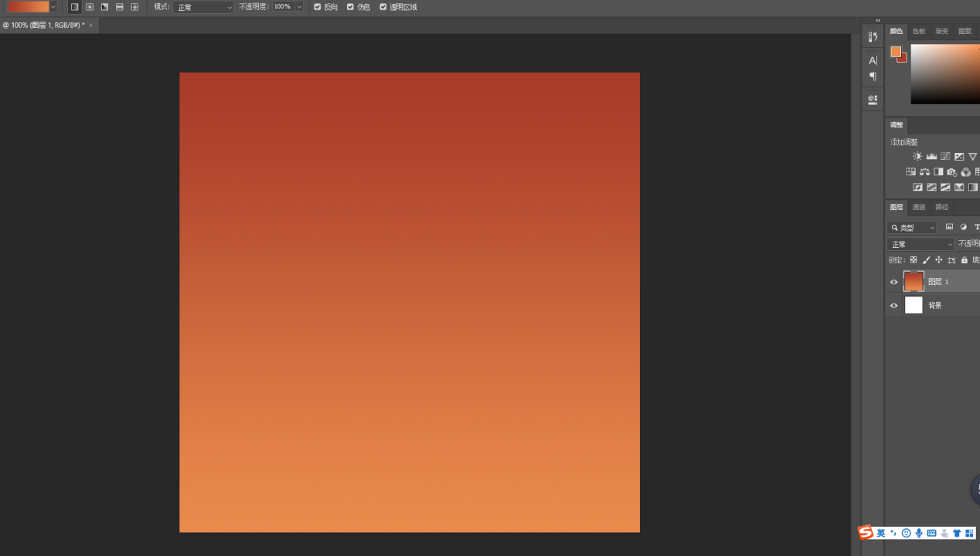
Task: Click the orange foreground color swatch
Action: coord(895,52)
